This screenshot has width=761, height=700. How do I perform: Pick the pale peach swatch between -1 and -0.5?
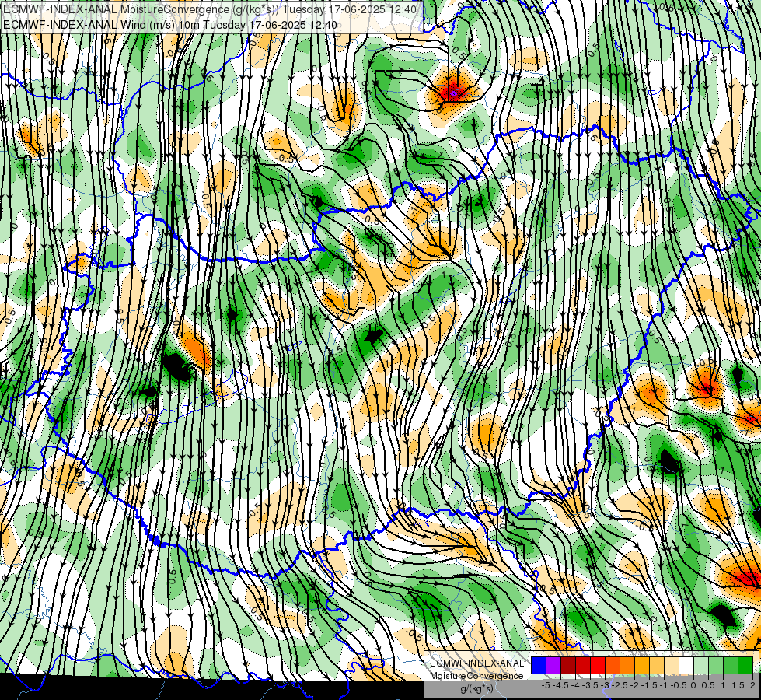(x=672, y=666)
